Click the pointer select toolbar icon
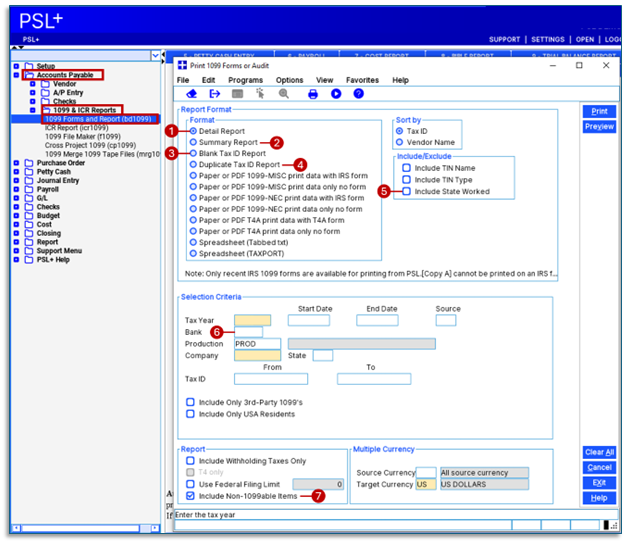This screenshot has height=542, width=626. [x=260, y=94]
